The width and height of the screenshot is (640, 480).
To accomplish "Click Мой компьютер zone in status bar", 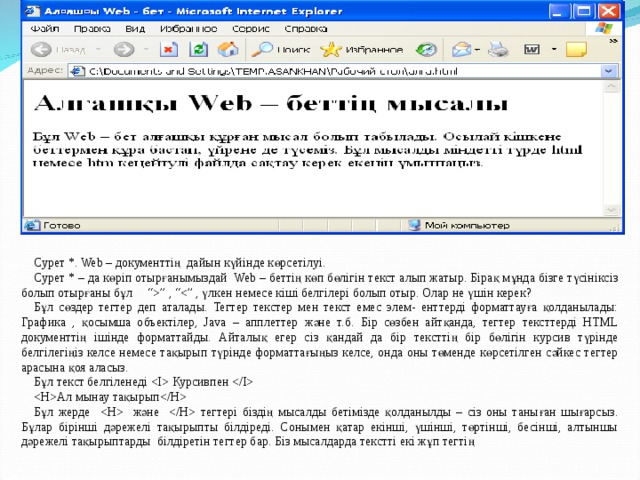I will tap(465, 226).
